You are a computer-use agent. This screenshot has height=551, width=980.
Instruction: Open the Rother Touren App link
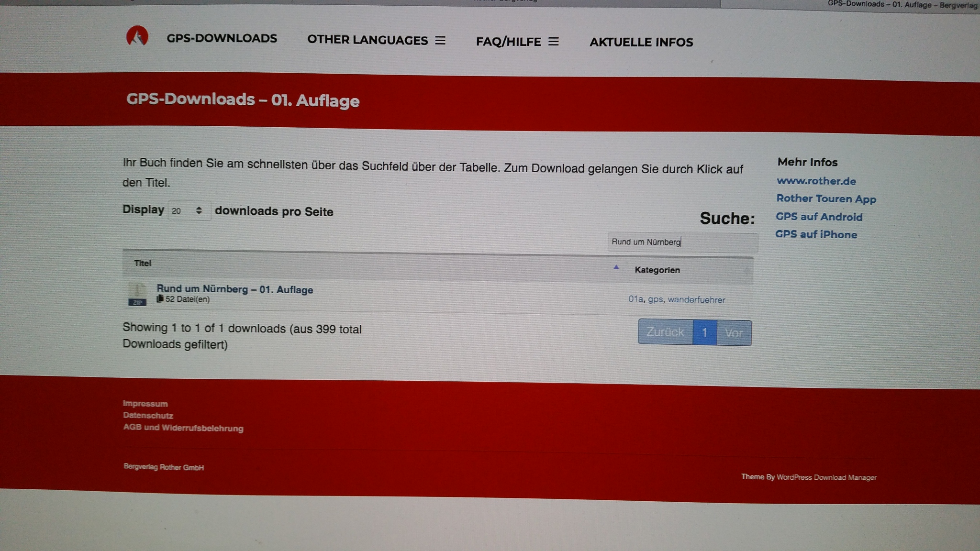[826, 198]
